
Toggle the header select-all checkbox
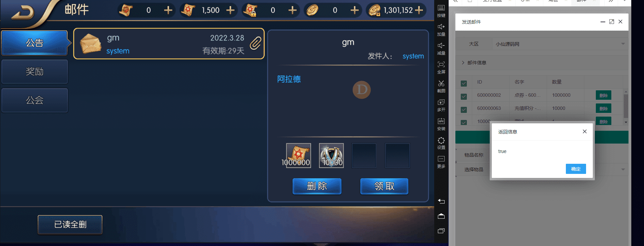[464, 83]
